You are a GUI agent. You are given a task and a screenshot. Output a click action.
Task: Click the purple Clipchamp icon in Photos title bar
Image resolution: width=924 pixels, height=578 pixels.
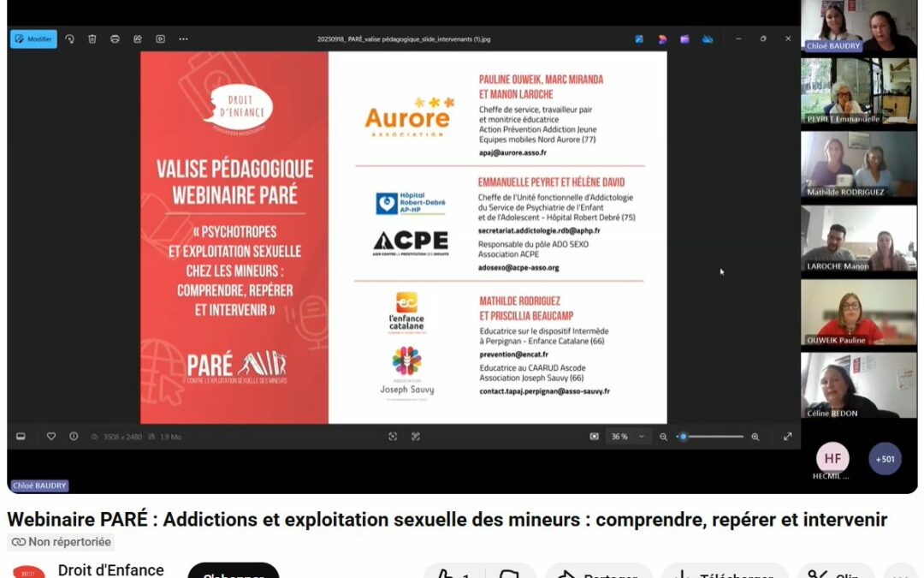[684, 39]
